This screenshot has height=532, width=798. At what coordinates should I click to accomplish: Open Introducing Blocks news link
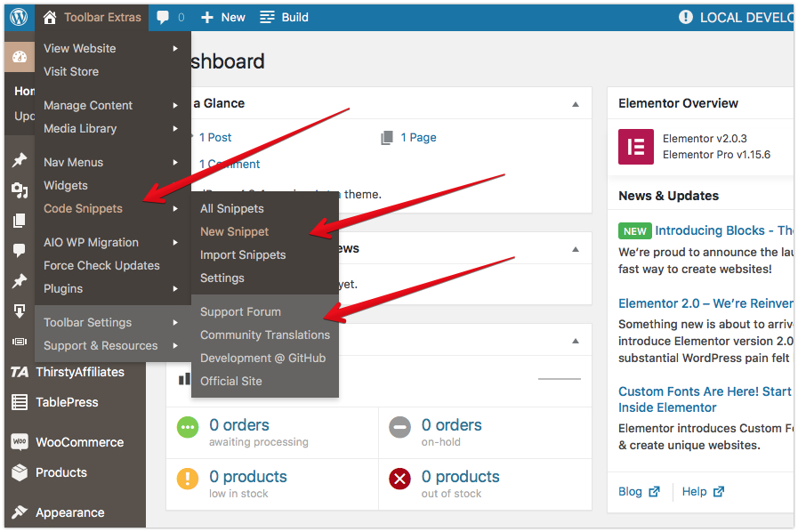[723, 230]
